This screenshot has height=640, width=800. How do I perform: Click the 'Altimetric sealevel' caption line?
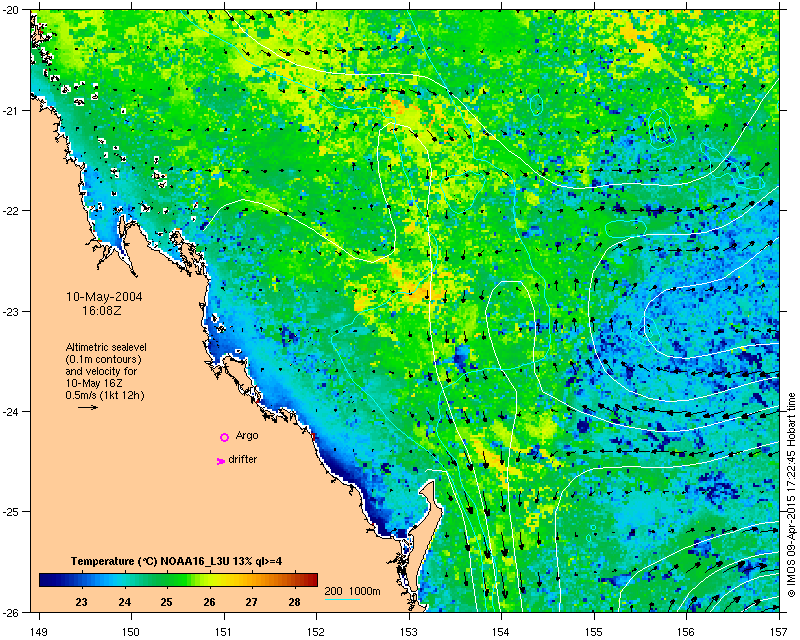[x=106, y=347]
